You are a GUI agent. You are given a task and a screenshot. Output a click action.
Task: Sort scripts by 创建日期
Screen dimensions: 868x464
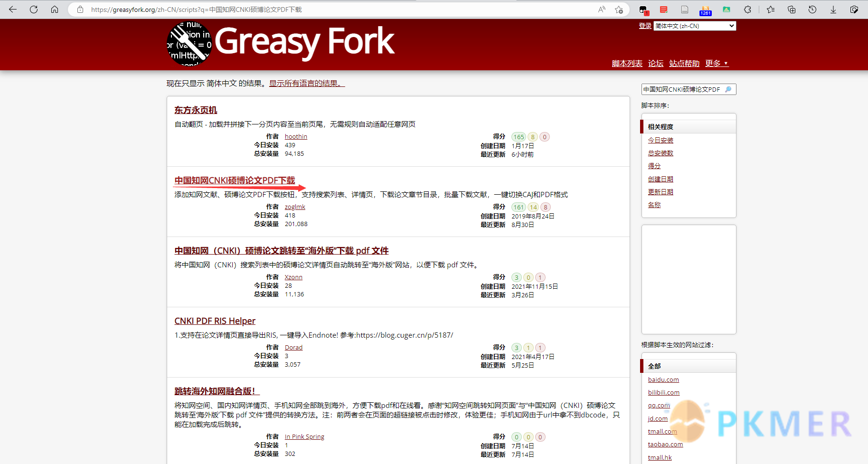pyautogui.click(x=660, y=179)
